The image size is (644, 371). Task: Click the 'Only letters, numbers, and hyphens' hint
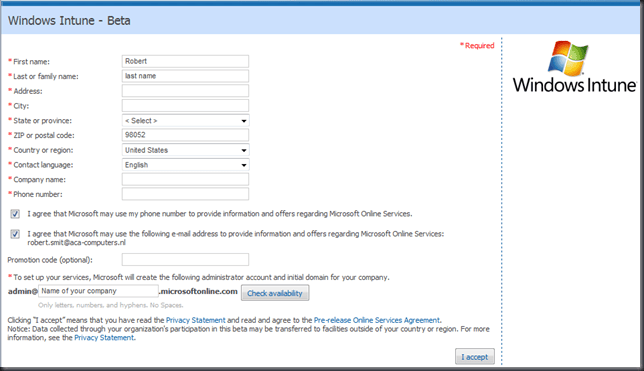click(110, 305)
